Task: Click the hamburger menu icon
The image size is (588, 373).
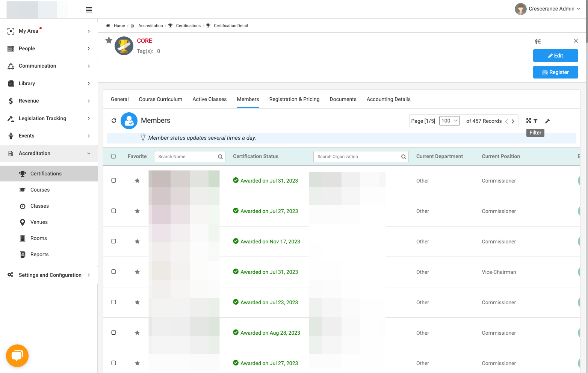Action: [89, 10]
